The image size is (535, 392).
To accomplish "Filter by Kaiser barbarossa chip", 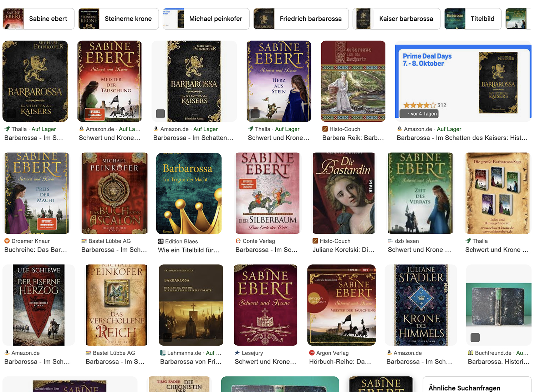I will [396, 19].
